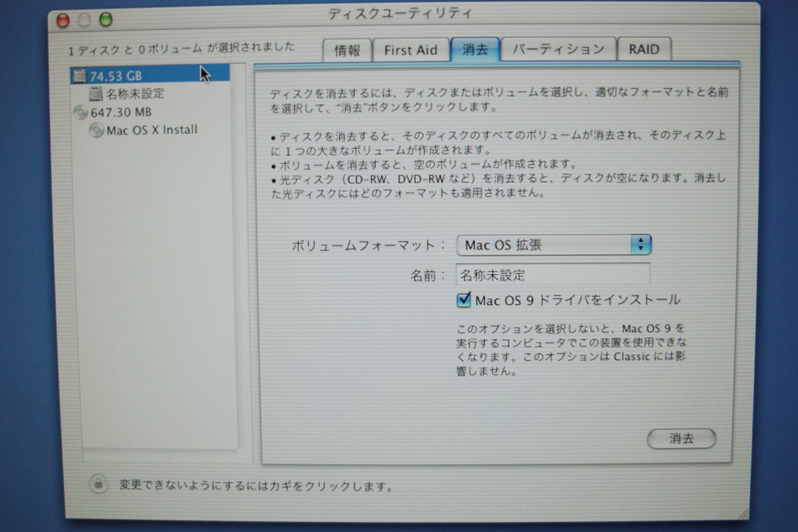Viewport: 798px width, 532px height.
Task: Open the ボリュームフォーマット dropdown showing Mac OS 拡張
Action: coord(554,245)
